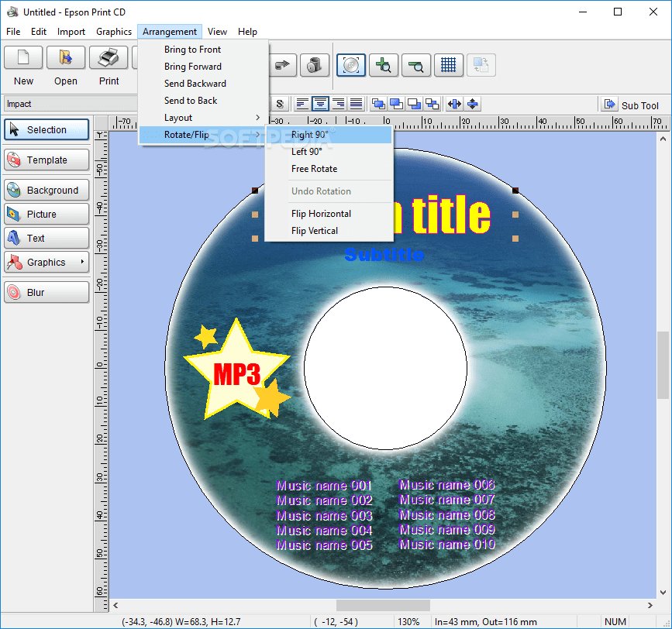This screenshot has height=629, width=672.
Task: Toggle center text alignment
Action: pos(319,104)
